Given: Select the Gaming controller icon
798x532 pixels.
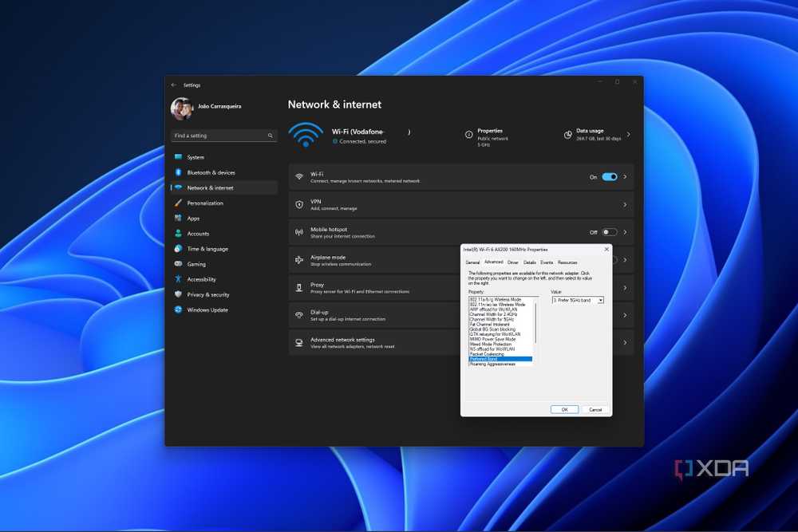Looking at the screenshot, I should (178, 264).
